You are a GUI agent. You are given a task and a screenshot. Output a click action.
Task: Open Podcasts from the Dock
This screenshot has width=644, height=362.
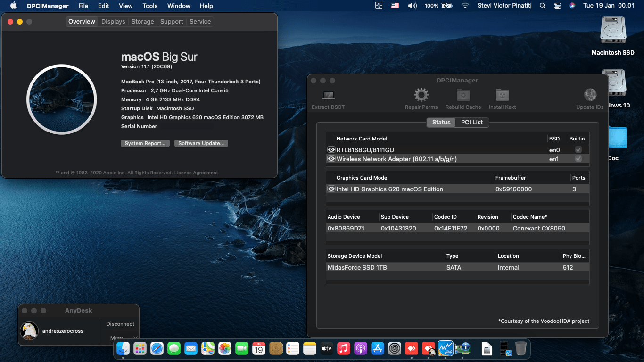[361, 348]
